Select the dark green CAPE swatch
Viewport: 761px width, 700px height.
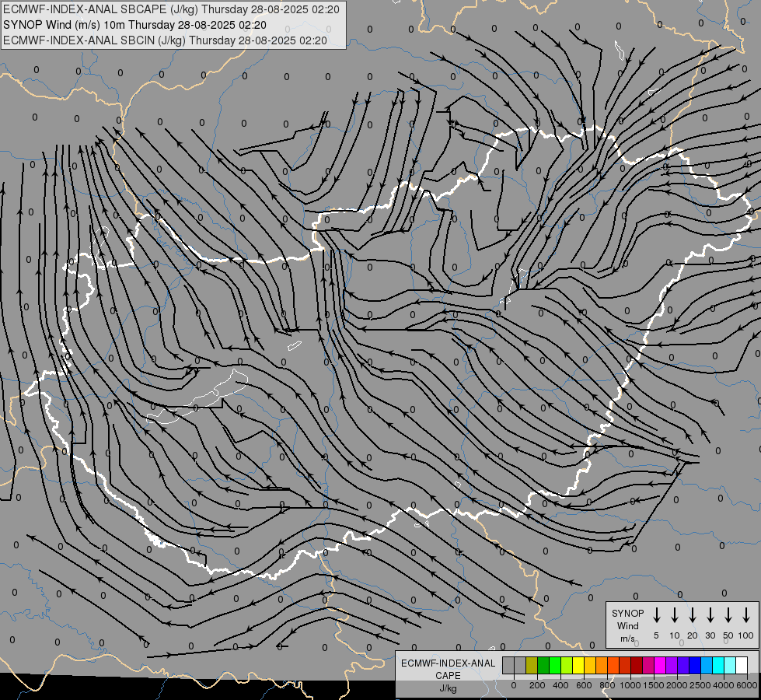pos(543,665)
